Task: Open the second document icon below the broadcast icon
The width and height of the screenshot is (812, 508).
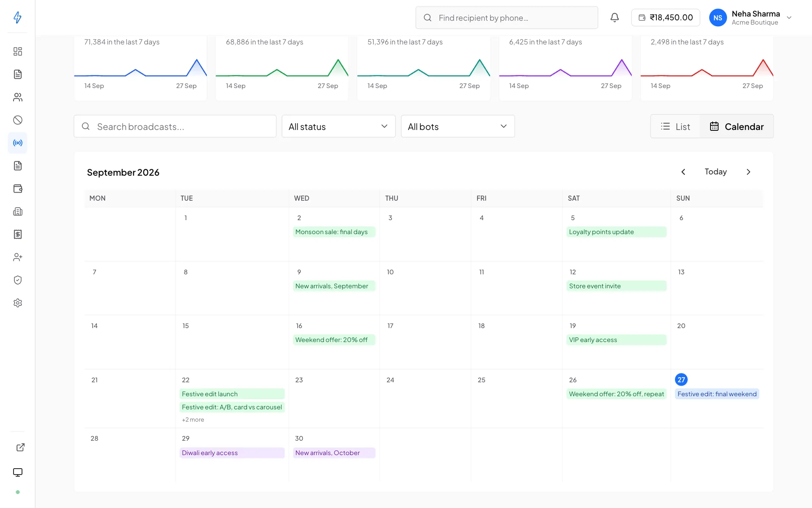Action: (x=18, y=166)
